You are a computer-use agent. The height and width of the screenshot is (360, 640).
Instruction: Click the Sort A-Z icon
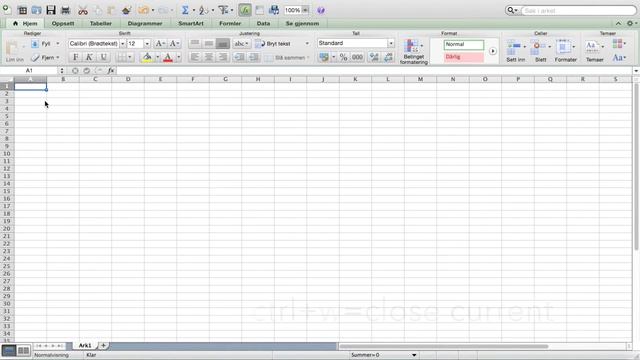coord(203,10)
